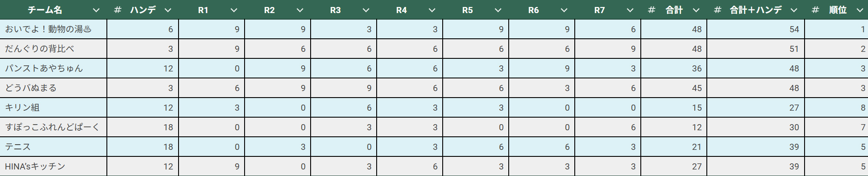Click the number type icon beside ハンデ

click(118, 10)
